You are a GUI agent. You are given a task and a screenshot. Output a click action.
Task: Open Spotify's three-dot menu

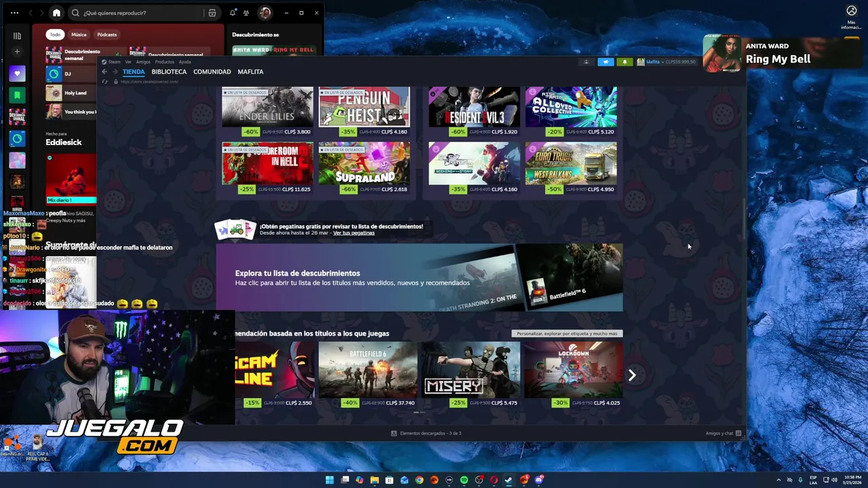point(14,13)
